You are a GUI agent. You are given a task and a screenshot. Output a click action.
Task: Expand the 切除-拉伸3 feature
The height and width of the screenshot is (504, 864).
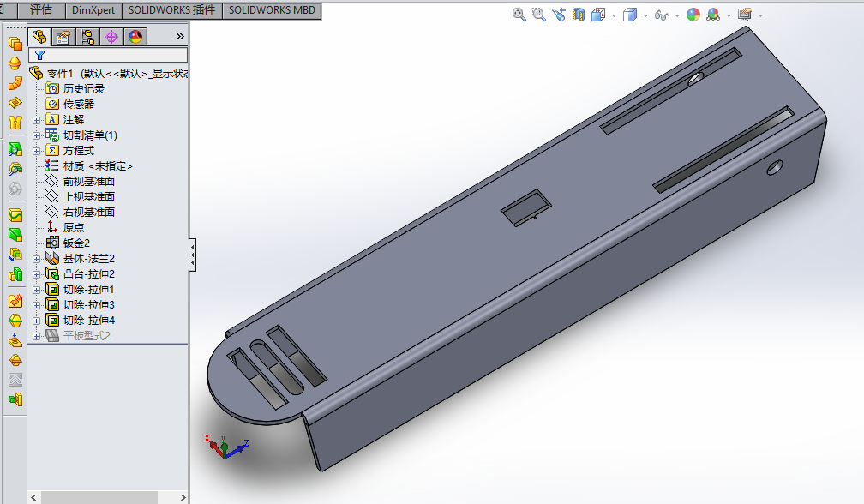click(36, 305)
